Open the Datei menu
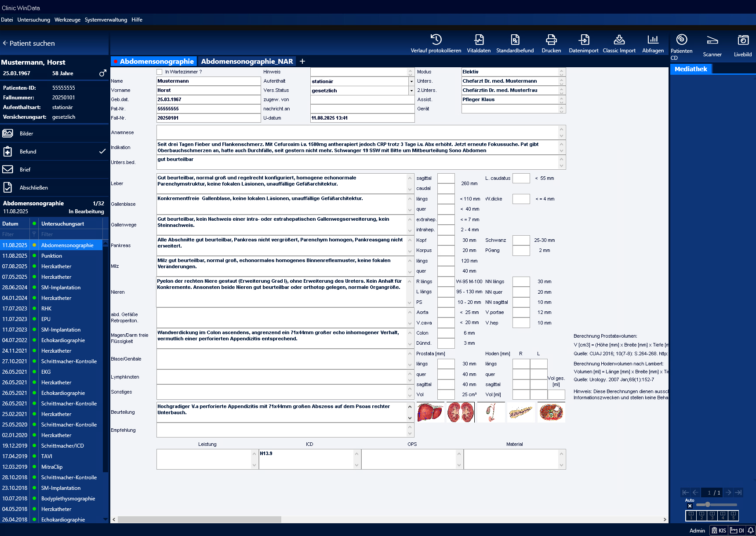The image size is (756, 536). (7, 20)
